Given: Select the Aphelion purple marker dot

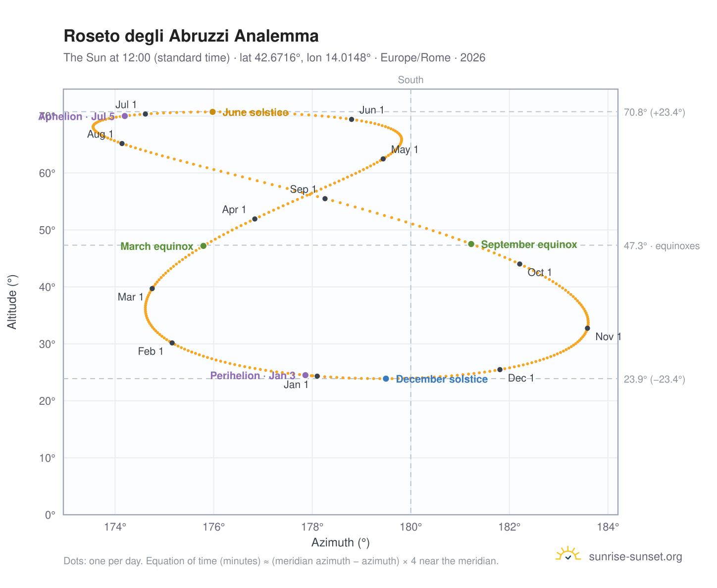Looking at the screenshot, I should [125, 116].
